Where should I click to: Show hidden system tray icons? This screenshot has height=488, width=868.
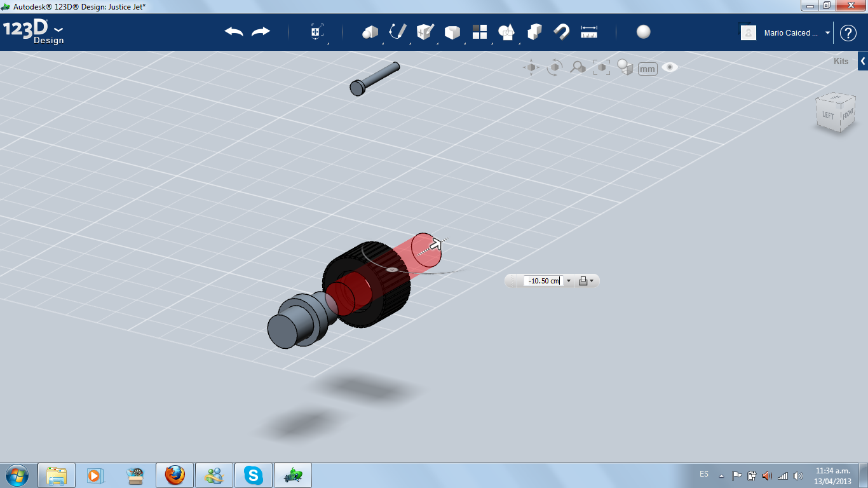(721, 475)
